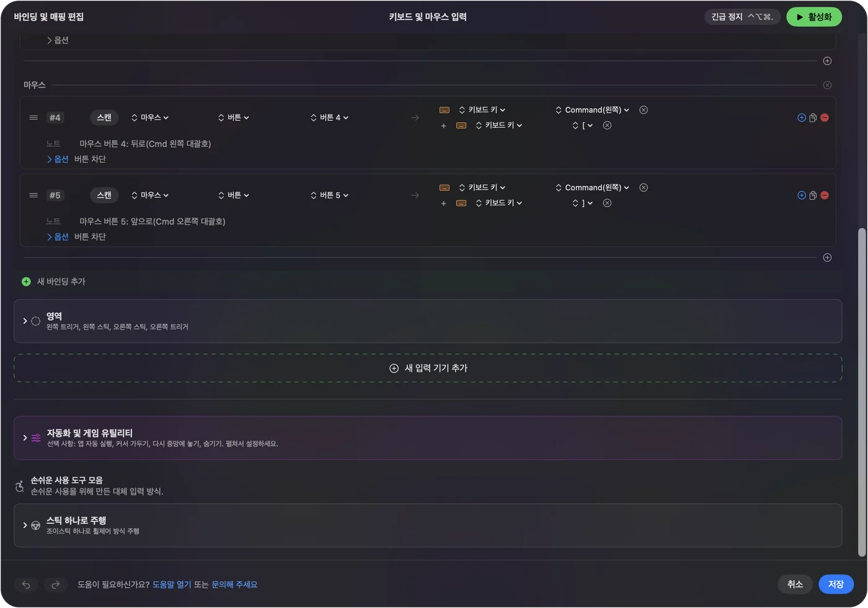Open the 마우스 device dropdown in binding #4
868x608 pixels.
point(150,118)
